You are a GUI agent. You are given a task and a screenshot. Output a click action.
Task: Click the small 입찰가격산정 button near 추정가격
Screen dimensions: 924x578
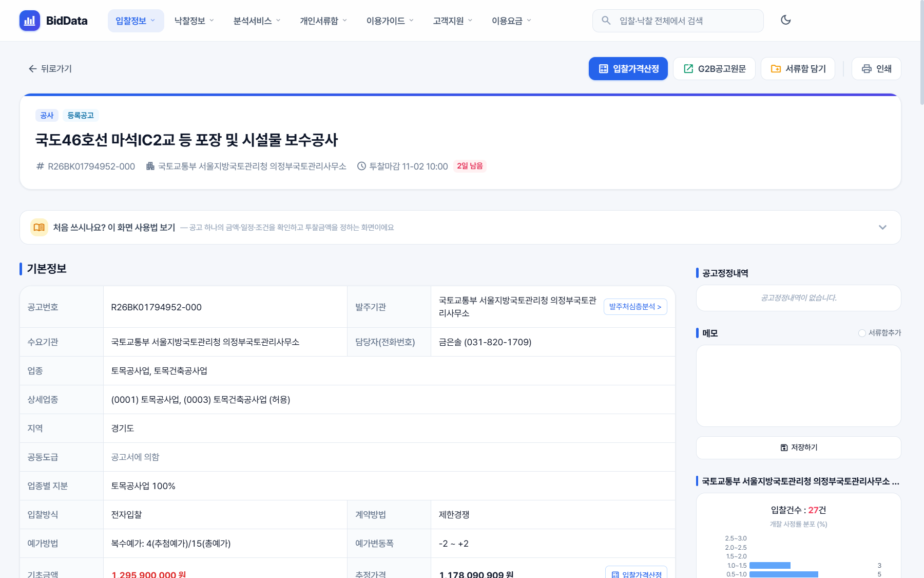pos(636,573)
